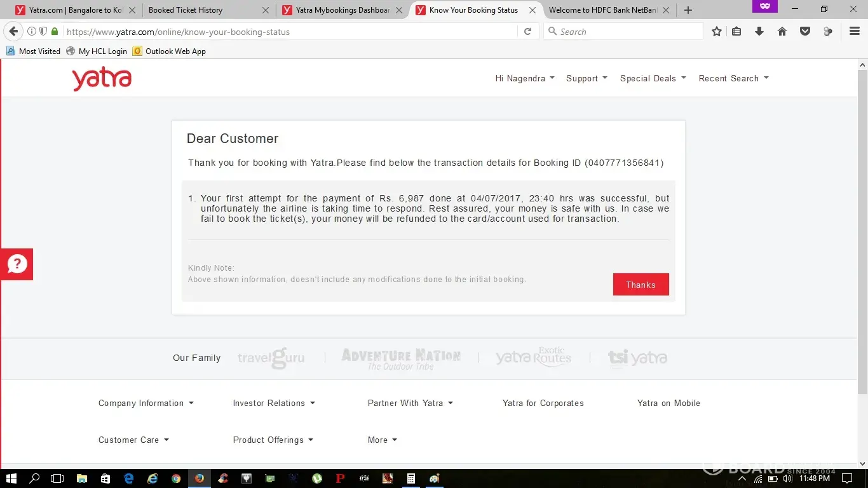Open the red help question mark widget
Screen dimensions: 868x488
coord(17,264)
